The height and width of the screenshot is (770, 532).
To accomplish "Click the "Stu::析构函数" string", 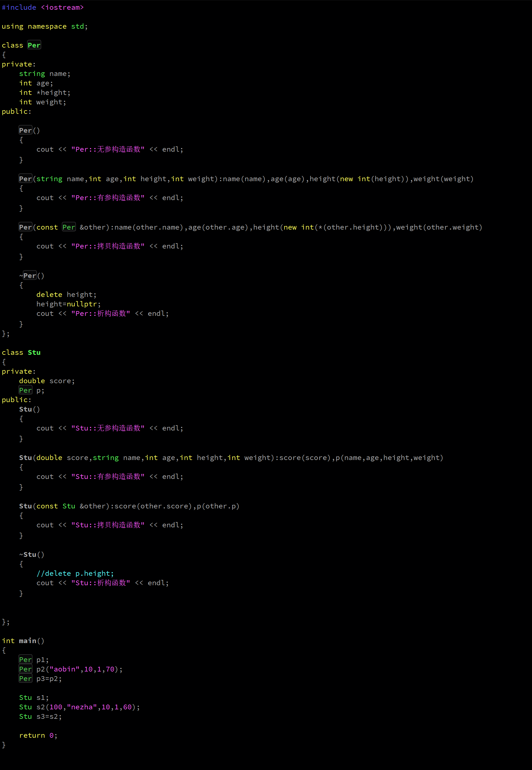I will (x=101, y=583).
